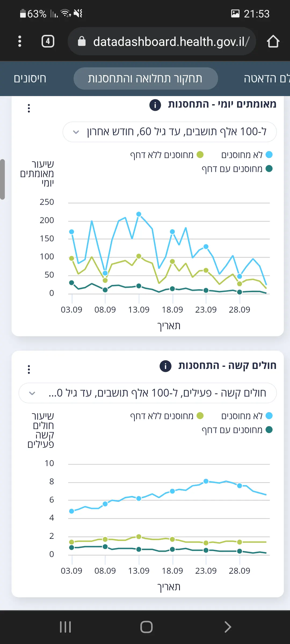290x644 pixels.
Task: Toggle מחוסנים עם דחף series in severe chart
Action: pos(237,430)
